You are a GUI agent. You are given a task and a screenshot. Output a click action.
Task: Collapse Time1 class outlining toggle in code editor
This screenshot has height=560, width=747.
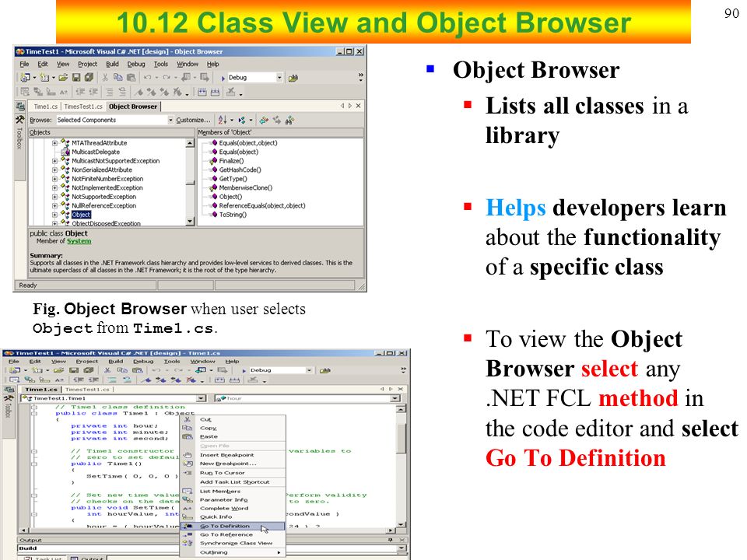click(x=34, y=413)
